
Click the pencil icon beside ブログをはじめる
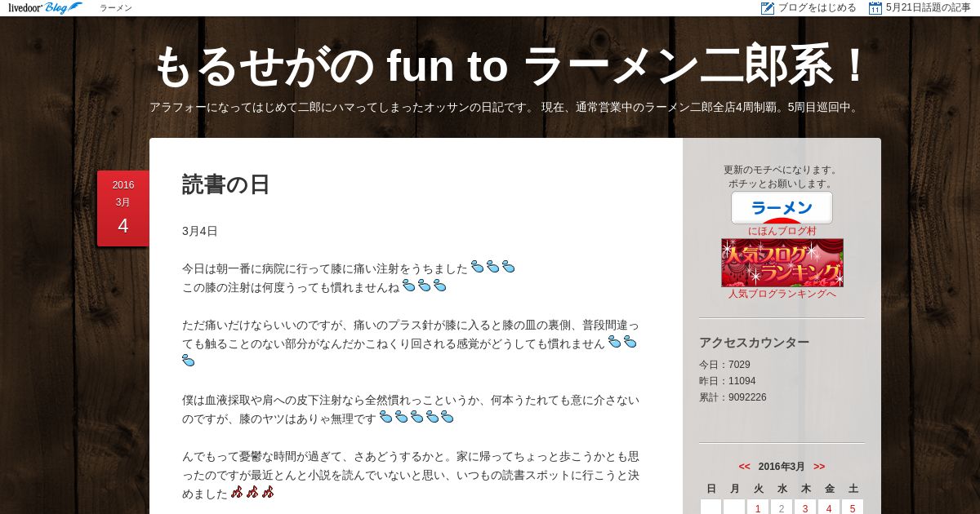click(768, 8)
